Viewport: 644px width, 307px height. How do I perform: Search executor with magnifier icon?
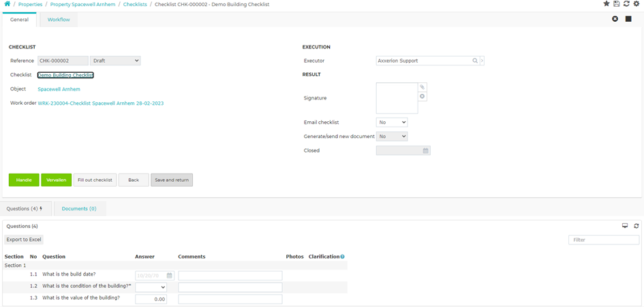click(475, 61)
